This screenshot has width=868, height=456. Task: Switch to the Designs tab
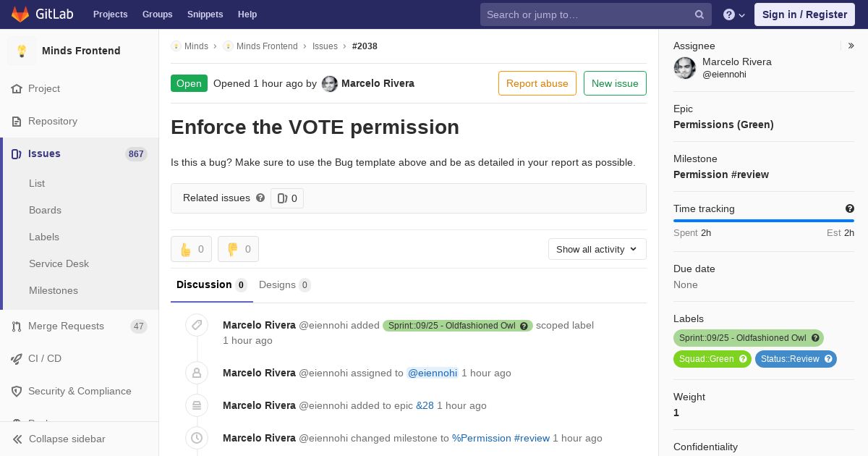pyautogui.click(x=285, y=284)
